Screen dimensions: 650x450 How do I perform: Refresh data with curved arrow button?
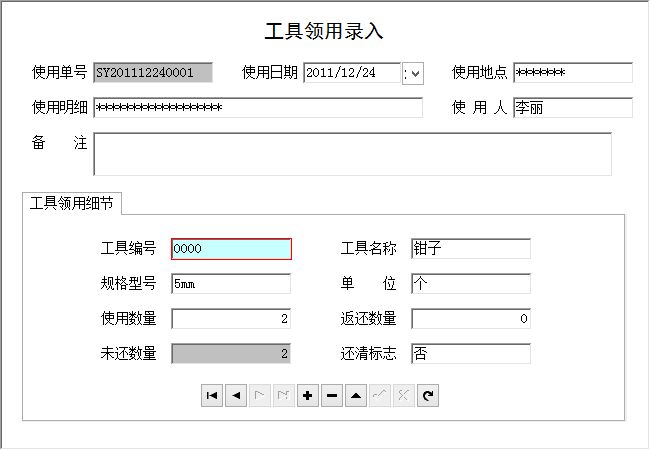428,396
